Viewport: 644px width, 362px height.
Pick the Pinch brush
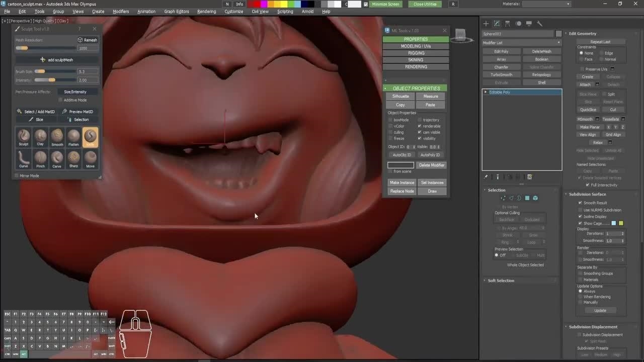(x=40, y=157)
